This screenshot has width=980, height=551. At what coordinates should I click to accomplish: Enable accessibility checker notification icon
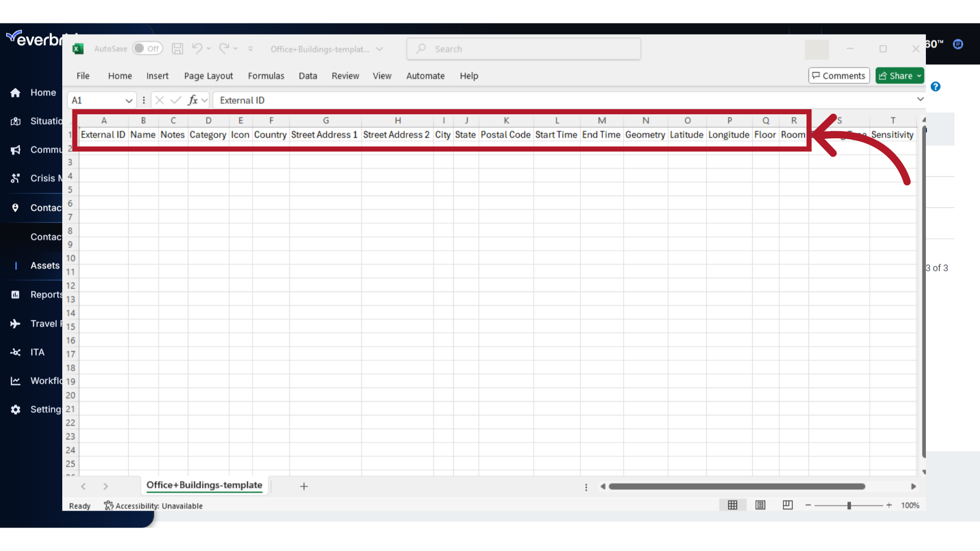pos(108,506)
